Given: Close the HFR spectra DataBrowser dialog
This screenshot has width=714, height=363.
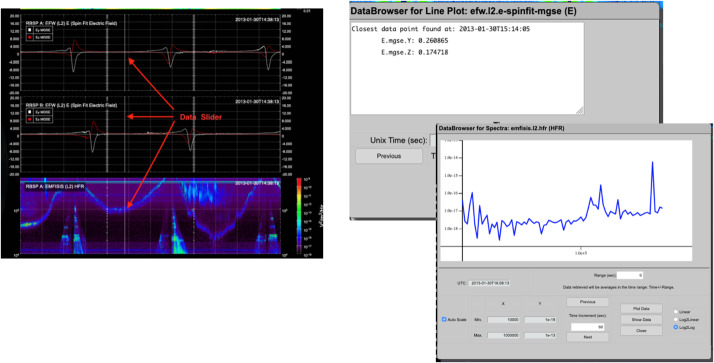Looking at the screenshot, I should [x=641, y=331].
